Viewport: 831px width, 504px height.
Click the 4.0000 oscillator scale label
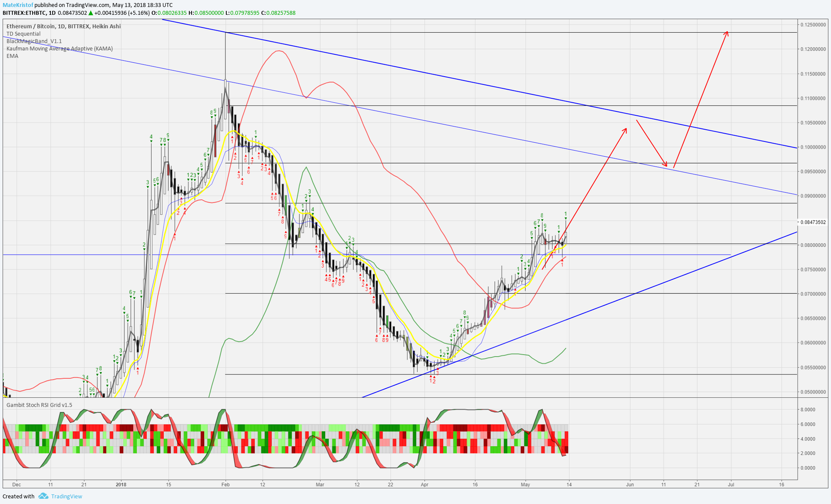(x=807, y=439)
